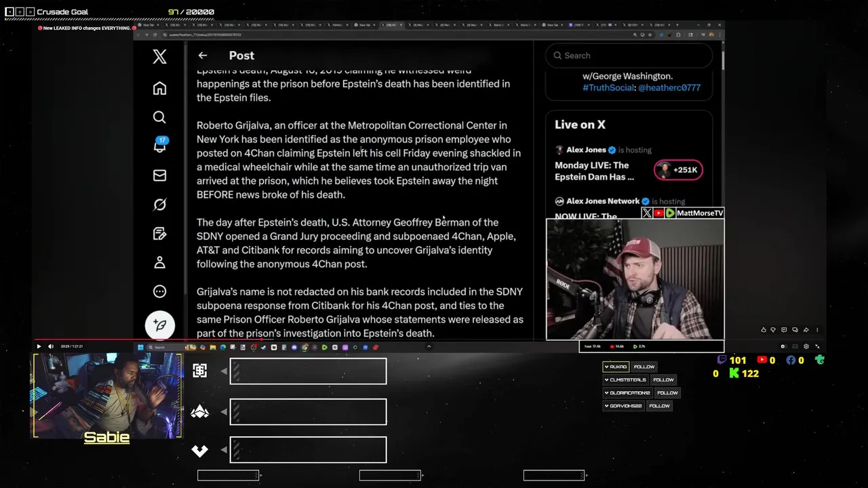Image resolution: width=868 pixels, height=488 pixels.
Task: Open the X More circle menu icon
Action: tap(159, 291)
